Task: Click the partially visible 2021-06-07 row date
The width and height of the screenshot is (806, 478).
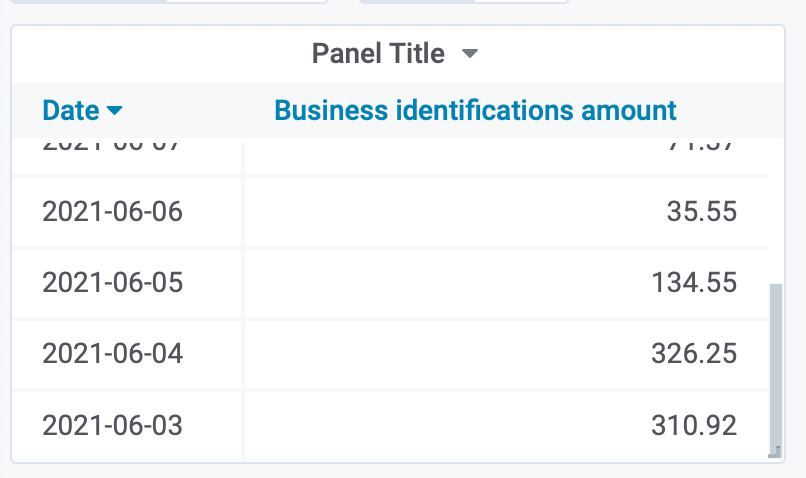Action: click(111, 144)
